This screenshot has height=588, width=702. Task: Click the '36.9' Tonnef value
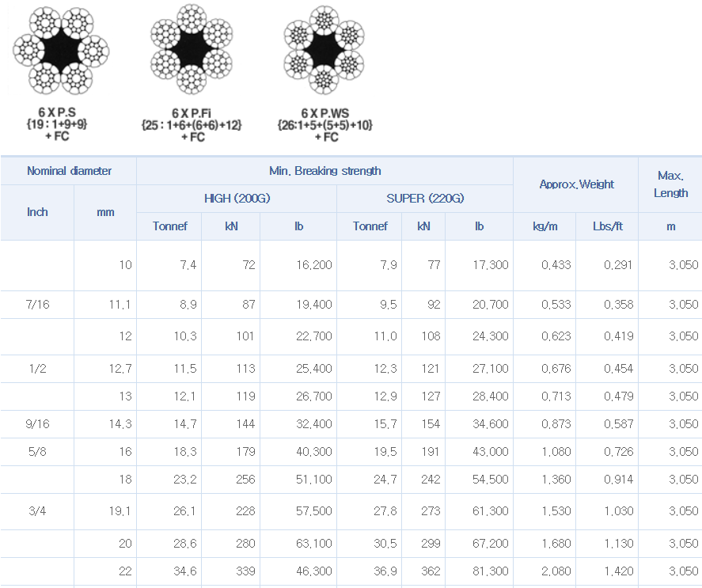[385, 571]
